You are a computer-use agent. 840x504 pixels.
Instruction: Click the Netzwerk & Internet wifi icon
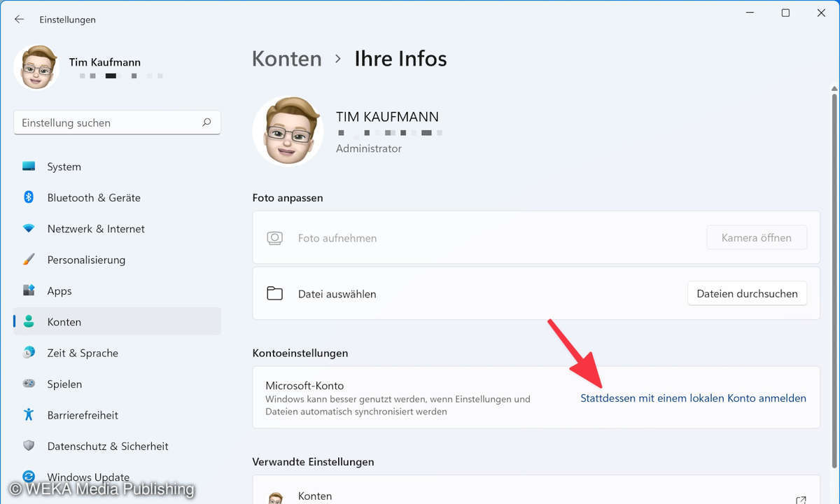29,229
